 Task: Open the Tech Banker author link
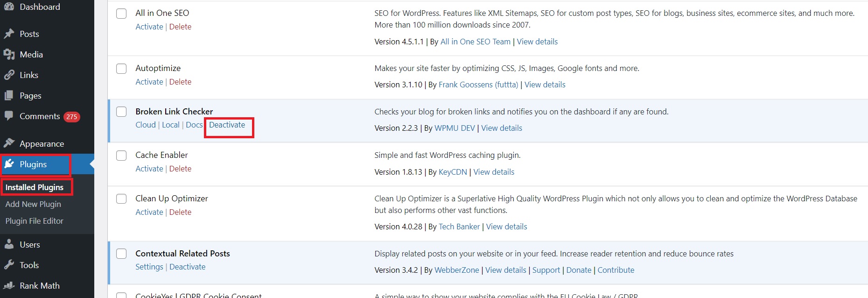pos(459,227)
